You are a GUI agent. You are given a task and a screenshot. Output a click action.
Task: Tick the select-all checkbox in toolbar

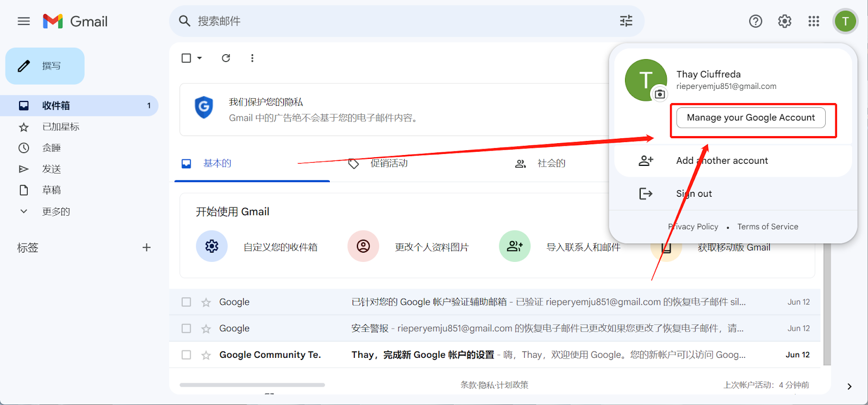pos(186,58)
